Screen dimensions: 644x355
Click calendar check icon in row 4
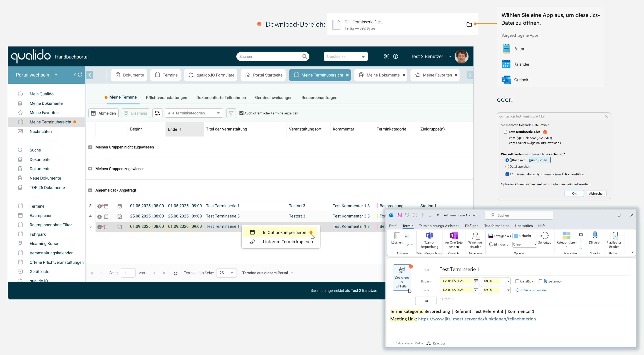(120, 216)
